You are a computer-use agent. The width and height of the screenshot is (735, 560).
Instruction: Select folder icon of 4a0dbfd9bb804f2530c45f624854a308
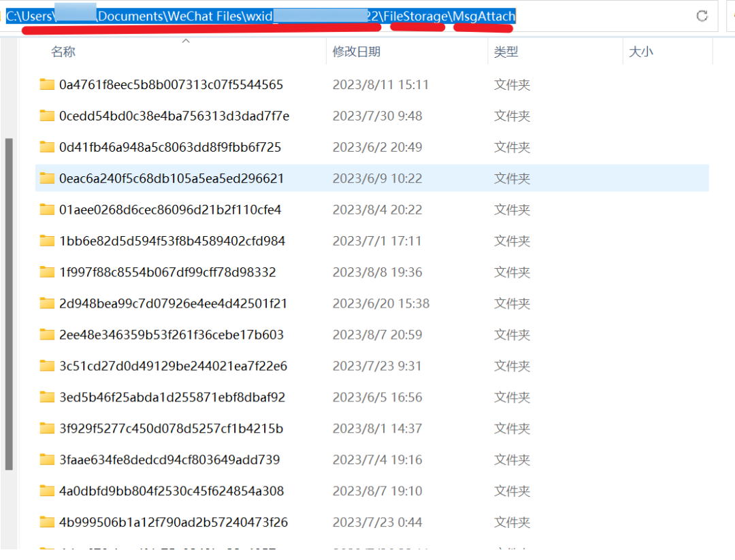click(x=47, y=491)
